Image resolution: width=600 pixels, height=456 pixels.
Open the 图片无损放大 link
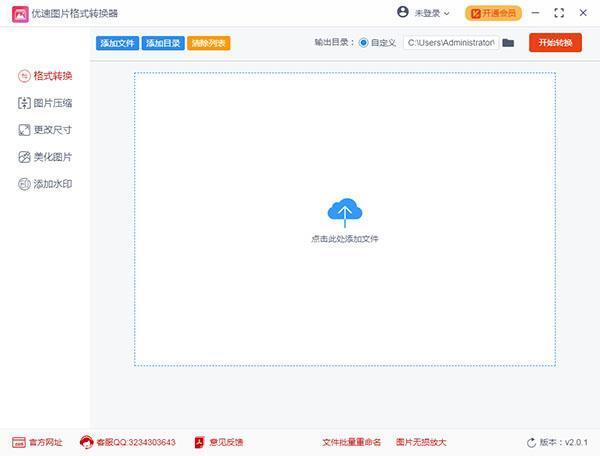point(421,443)
